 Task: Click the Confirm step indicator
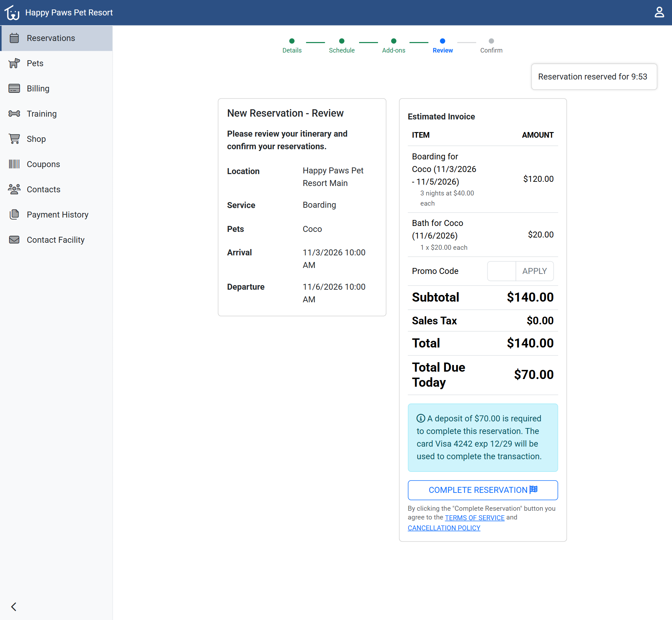(x=491, y=46)
